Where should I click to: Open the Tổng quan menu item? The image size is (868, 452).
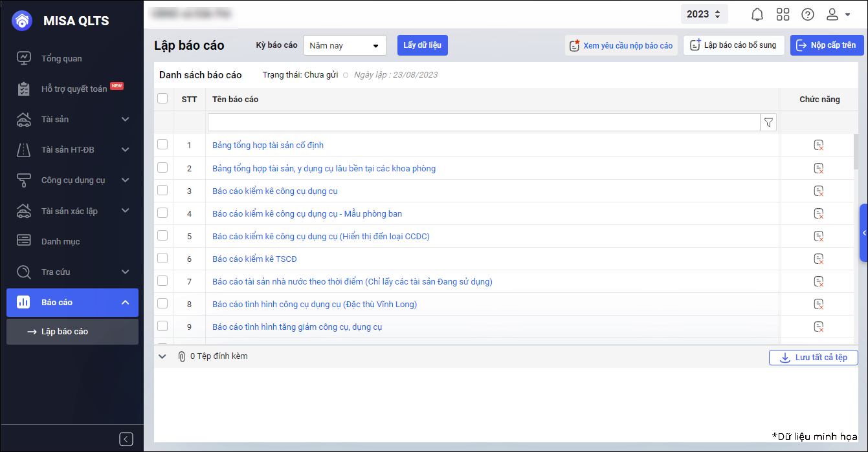pyautogui.click(x=61, y=58)
